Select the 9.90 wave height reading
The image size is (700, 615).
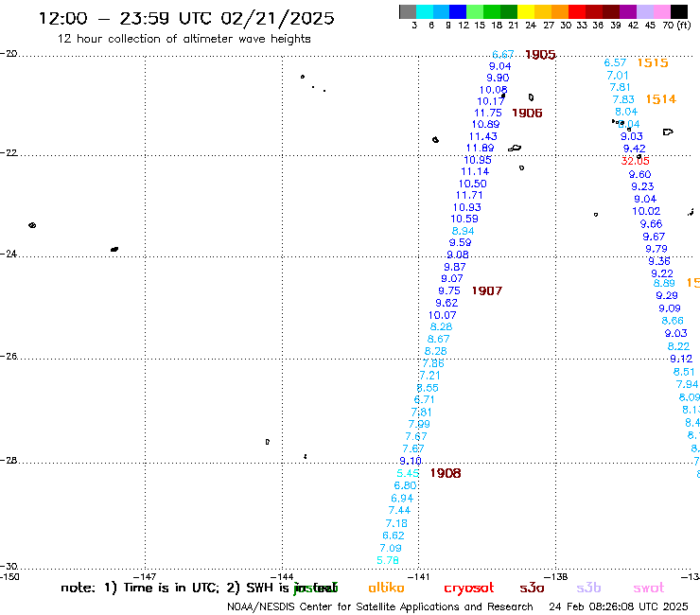tap(498, 78)
